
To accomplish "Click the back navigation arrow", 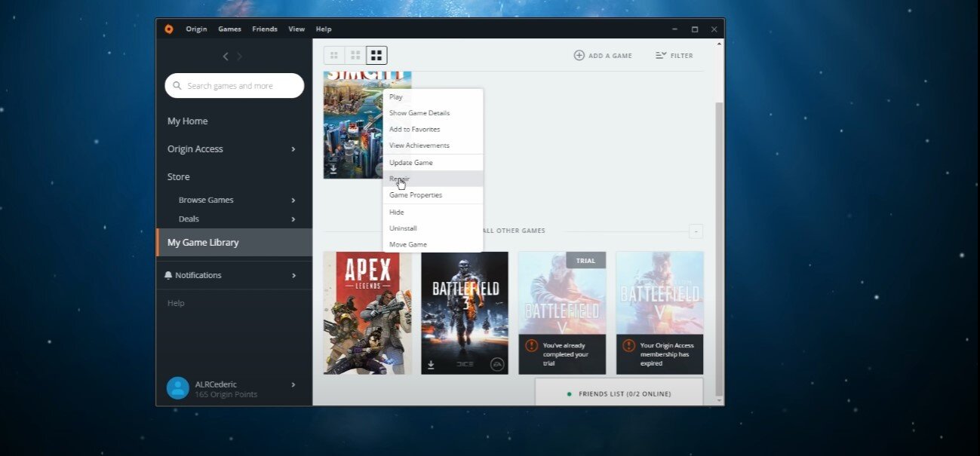I will tap(225, 57).
